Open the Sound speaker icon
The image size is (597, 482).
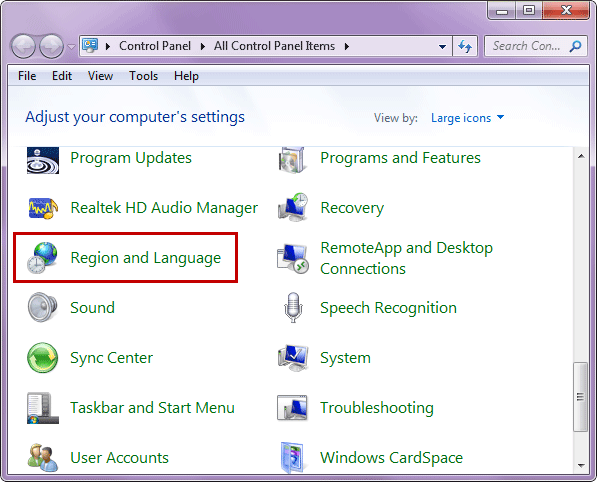pos(42,307)
